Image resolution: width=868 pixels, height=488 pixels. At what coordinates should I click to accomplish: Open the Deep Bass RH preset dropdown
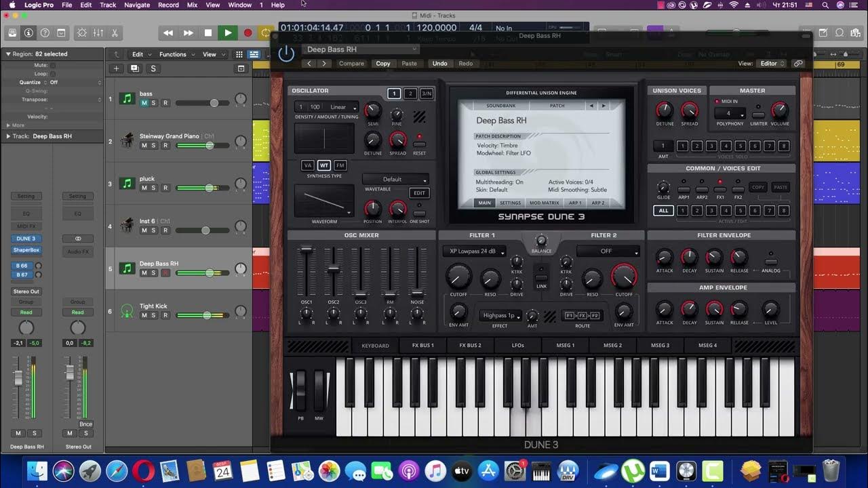pos(361,49)
